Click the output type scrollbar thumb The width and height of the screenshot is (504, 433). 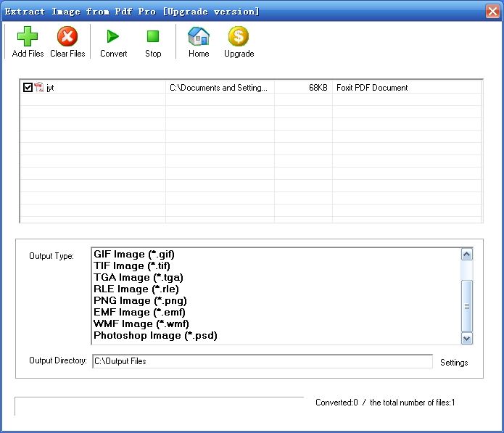[467, 306]
